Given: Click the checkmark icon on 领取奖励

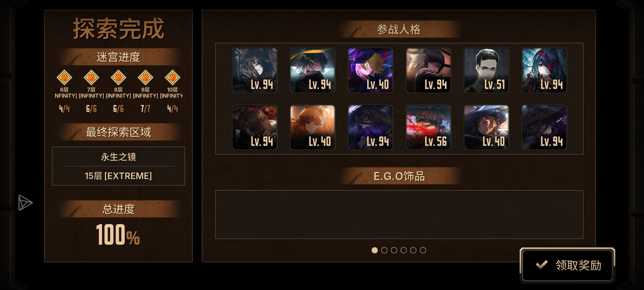Looking at the screenshot, I should pyautogui.click(x=542, y=265).
